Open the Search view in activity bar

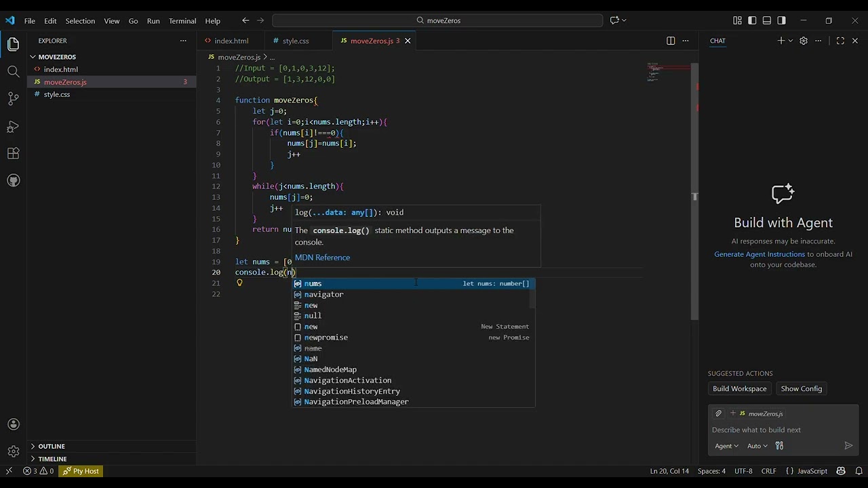[x=13, y=71]
